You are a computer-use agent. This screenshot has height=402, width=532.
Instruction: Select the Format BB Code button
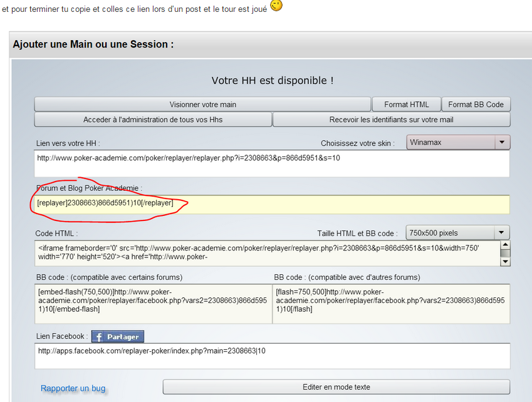pos(476,105)
